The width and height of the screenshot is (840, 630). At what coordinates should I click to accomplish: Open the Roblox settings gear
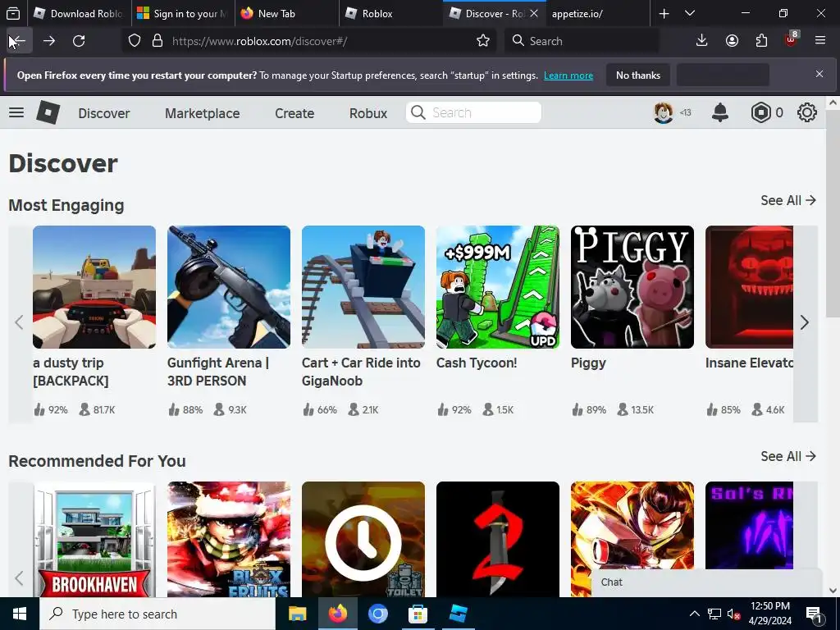point(807,112)
